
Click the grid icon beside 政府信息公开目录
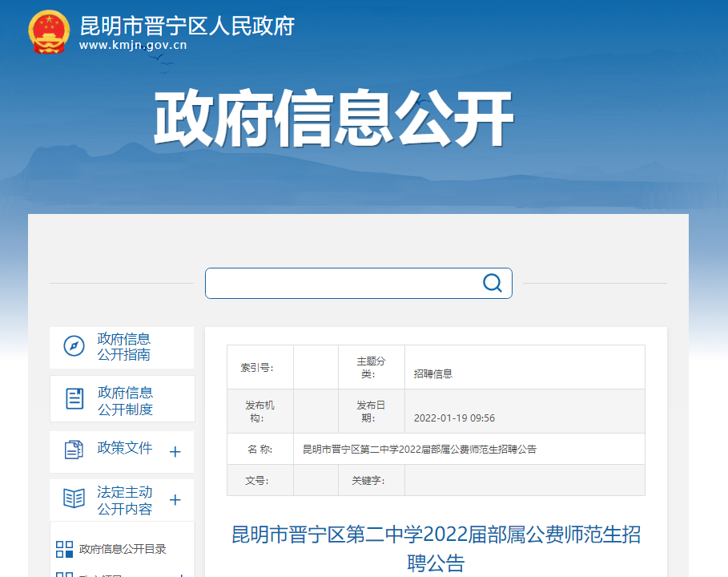[64, 549]
